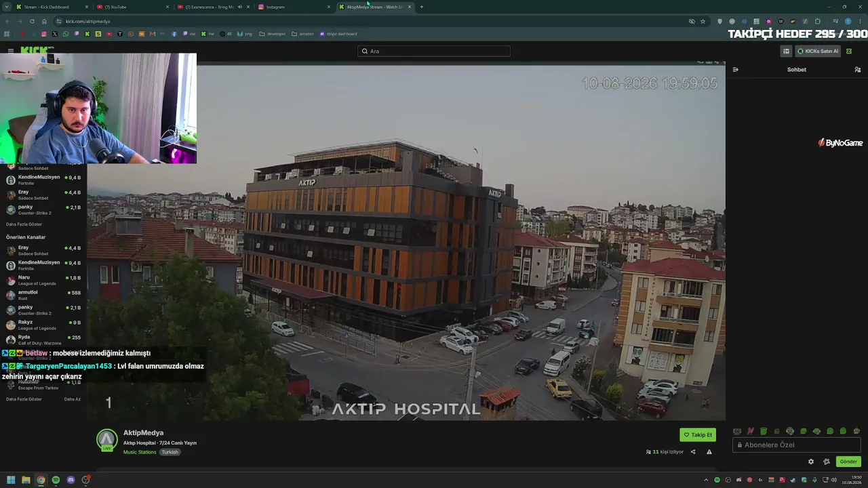The image size is (868, 488).
Task: Mute the Evanescence YouTube tab audio
Action: (240, 7)
